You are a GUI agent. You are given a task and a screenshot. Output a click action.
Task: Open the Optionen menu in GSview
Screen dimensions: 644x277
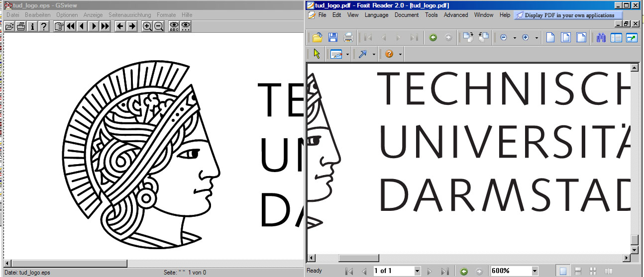pyautogui.click(x=67, y=15)
